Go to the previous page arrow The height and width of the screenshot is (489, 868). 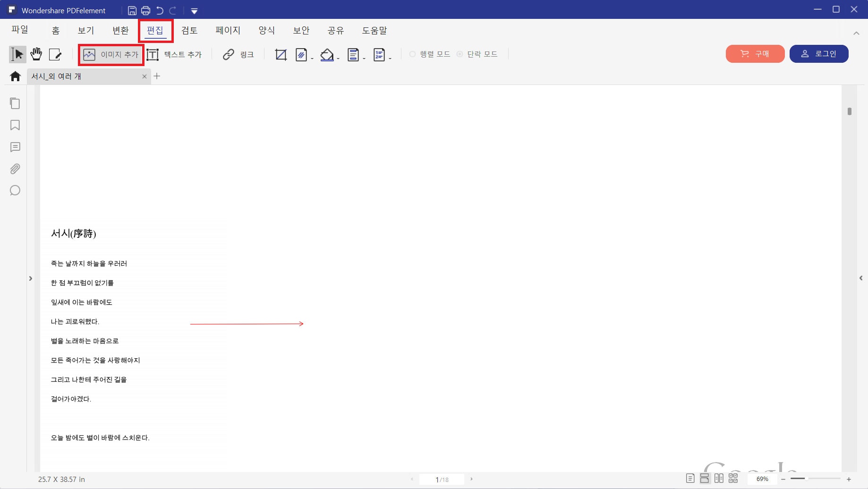(412, 479)
